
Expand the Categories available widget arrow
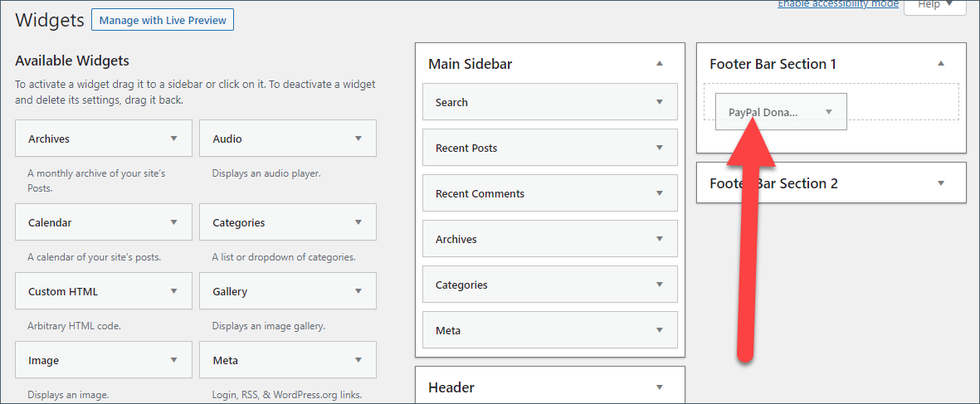358,222
